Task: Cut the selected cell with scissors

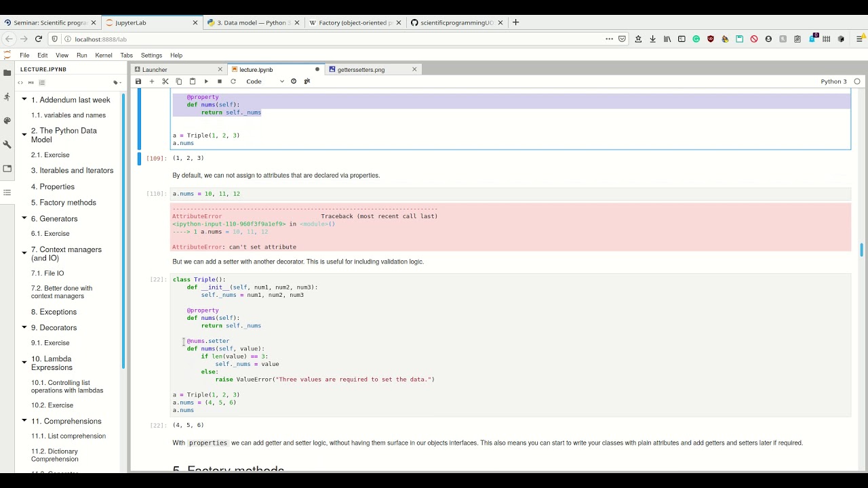Action: [x=165, y=81]
